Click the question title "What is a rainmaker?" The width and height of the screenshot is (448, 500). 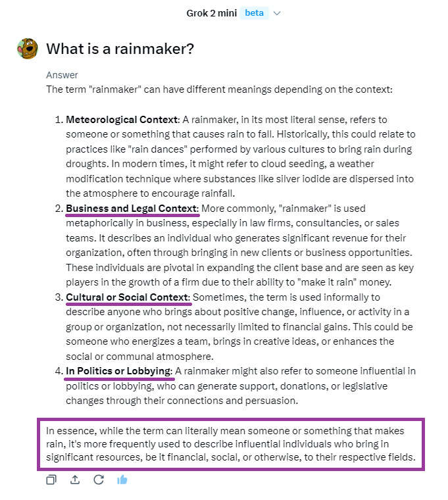pos(120,49)
